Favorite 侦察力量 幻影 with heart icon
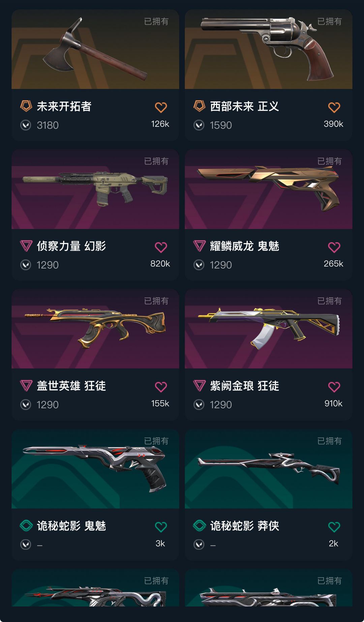This screenshot has width=364, height=622. click(x=161, y=247)
